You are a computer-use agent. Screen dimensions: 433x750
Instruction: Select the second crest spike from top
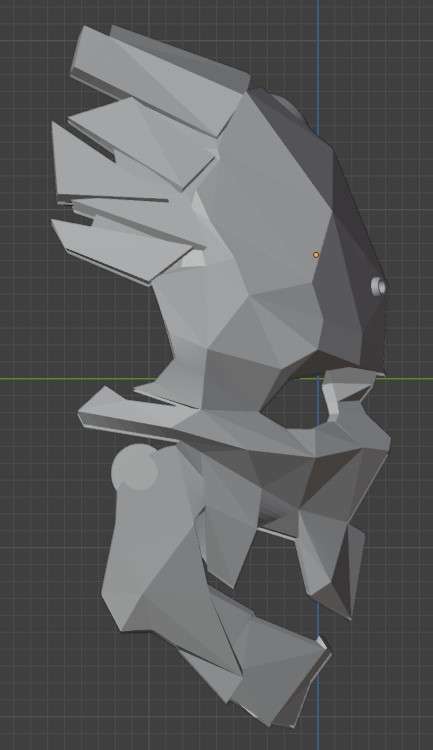144,141
